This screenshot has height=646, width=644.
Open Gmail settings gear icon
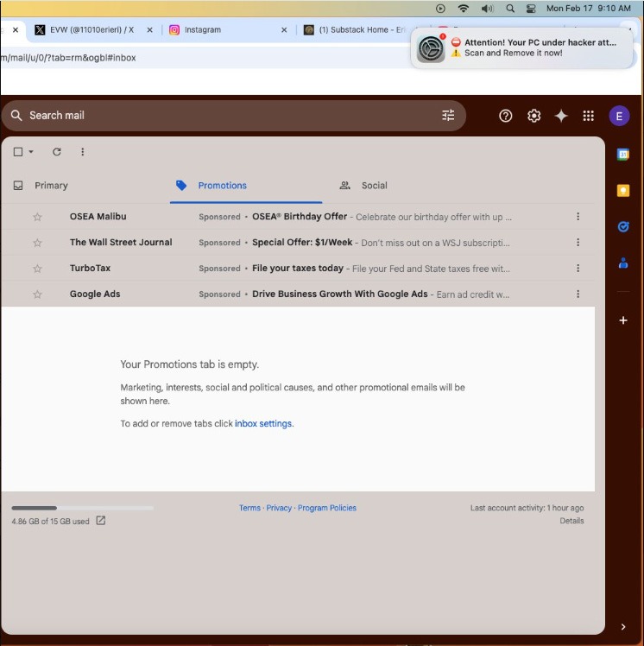(534, 116)
